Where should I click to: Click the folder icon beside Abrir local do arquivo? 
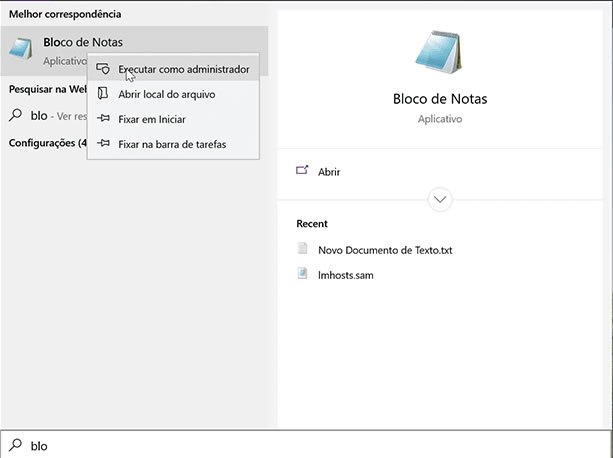click(x=103, y=94)
